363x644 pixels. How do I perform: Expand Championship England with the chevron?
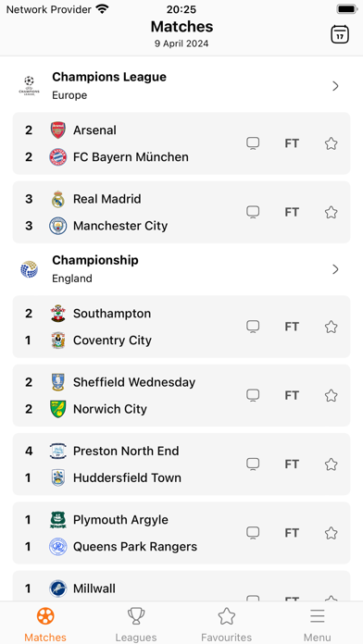coord(335,269)
